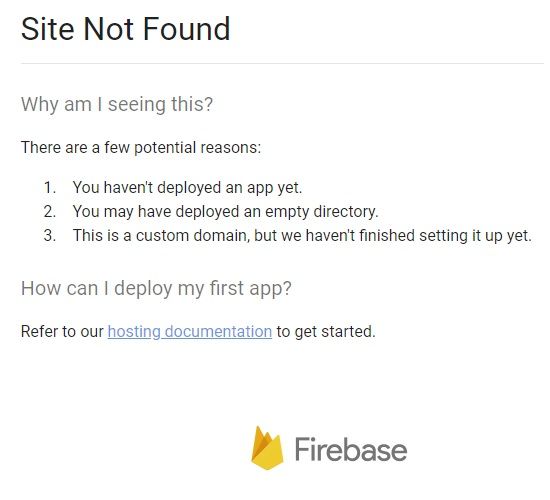550x500 pixels.
Task: Select the "deployed an empty directory" list item
Action: [226, 212]
